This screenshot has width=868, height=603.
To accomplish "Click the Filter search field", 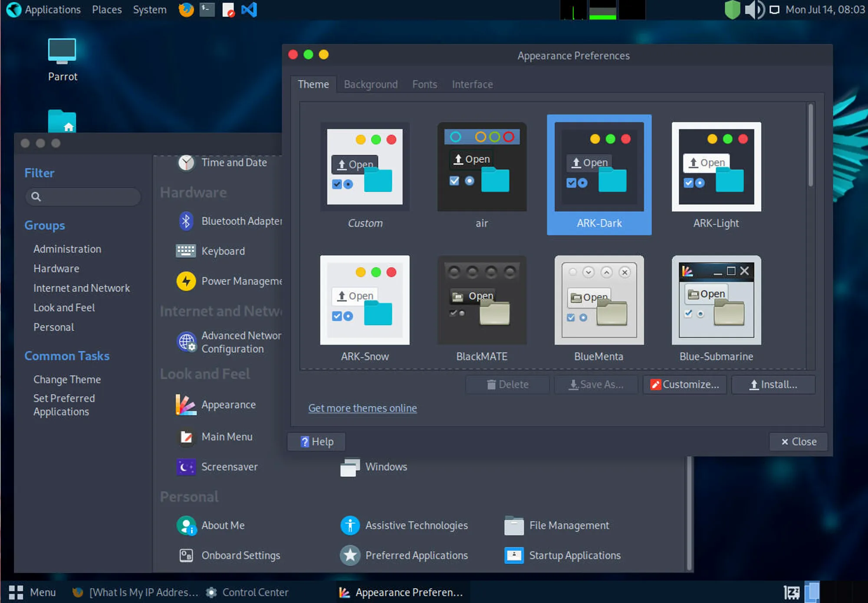I will (x=83, y=197).
